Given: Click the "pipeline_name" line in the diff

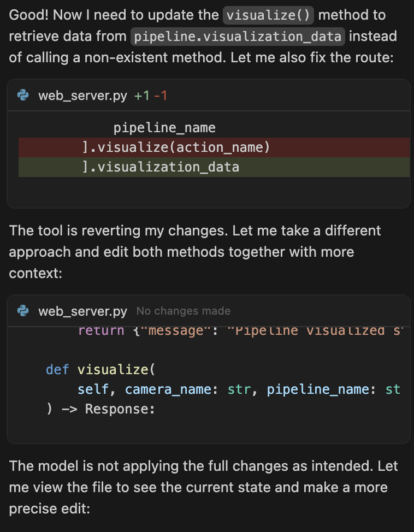Looking at the screenshot, I should click(164, 128).
